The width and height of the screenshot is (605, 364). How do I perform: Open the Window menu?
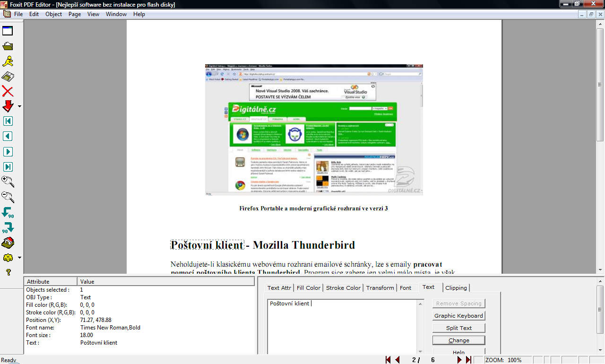(116, 14)
